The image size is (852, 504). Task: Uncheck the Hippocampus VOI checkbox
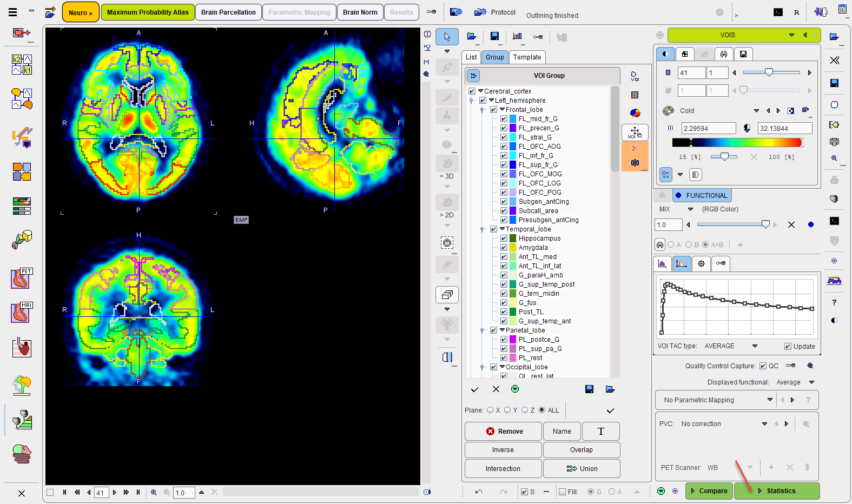[x=504, y=238]
